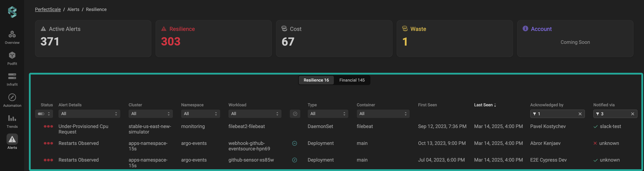
Task: Open the Cluster filter dropdown
Action: pos(150,114)
